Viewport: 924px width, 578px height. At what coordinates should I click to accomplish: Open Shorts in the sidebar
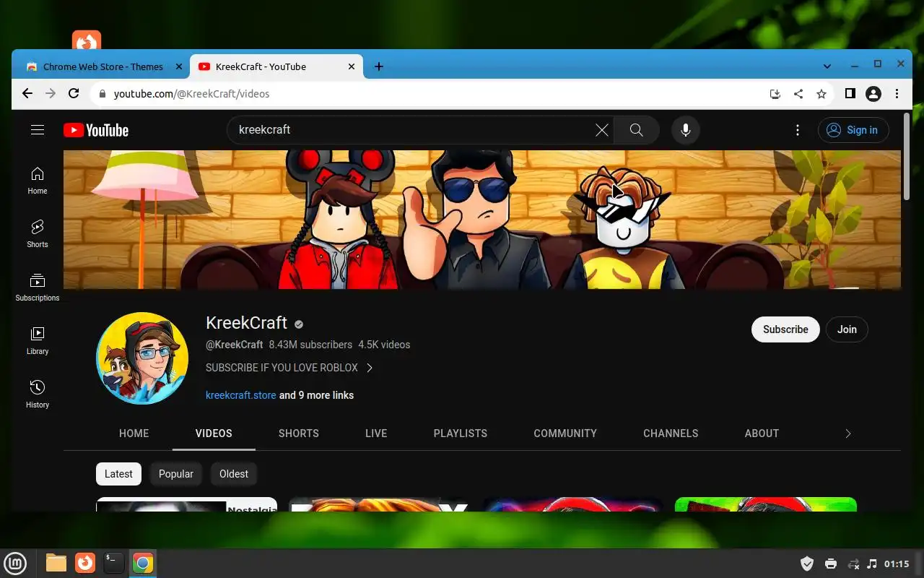[x=38, y=234]
